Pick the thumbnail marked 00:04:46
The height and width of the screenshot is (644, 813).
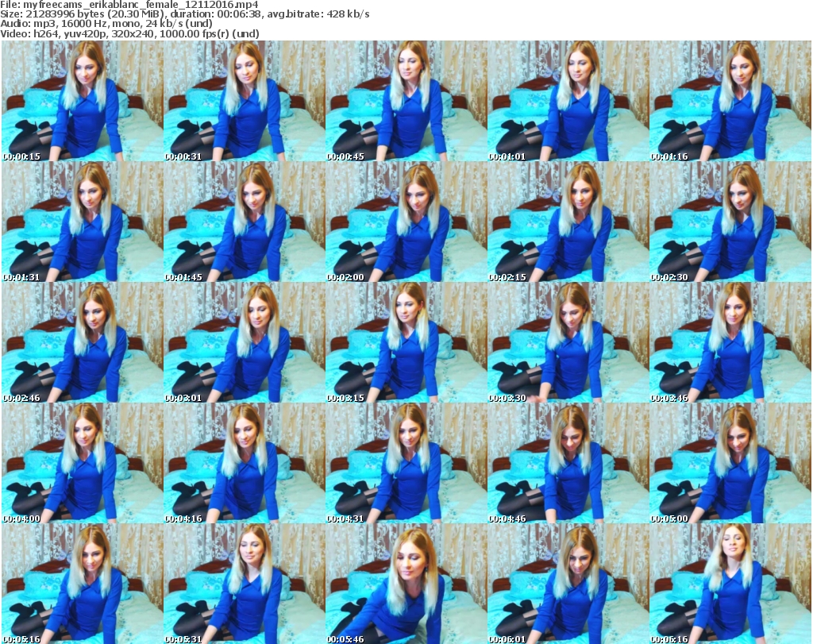568,463
